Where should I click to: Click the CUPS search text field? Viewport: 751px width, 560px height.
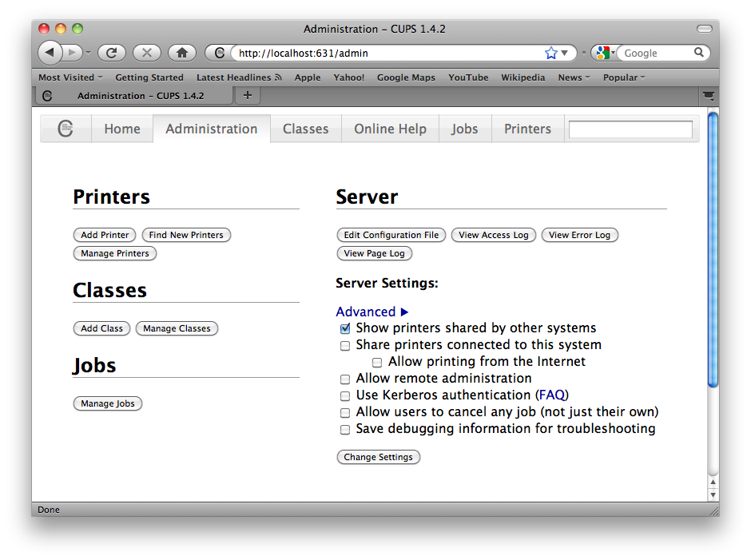coord(630,129)
